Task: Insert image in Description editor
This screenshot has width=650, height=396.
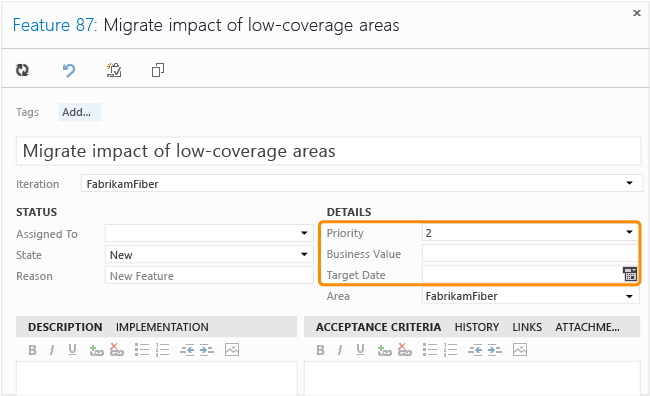Action: (232, 350)
